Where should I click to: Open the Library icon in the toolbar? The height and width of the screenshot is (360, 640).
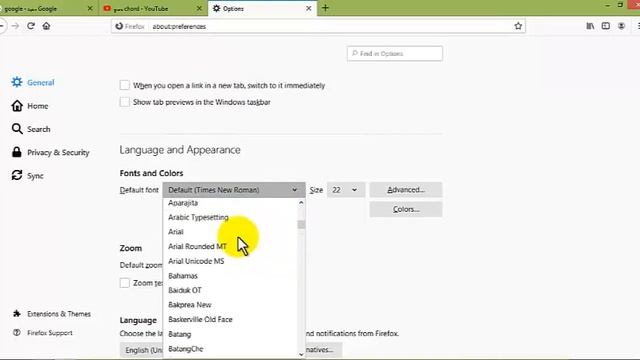click(590, 26)
